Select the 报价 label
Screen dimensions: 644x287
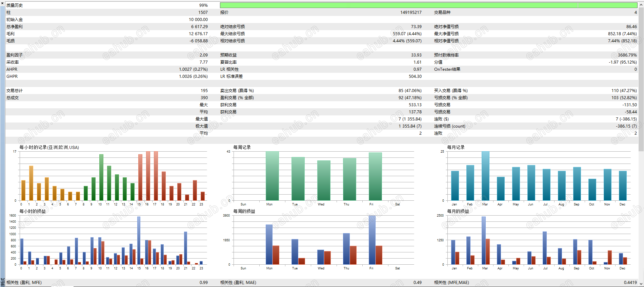click(x=224, y=13)
